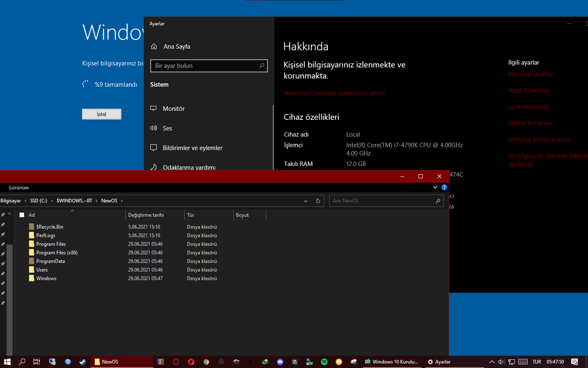The height and width of the screenshot is (368, 588).
Task: Open Bildirimler ve eylemler settings
Action: (x=192, y=148)
